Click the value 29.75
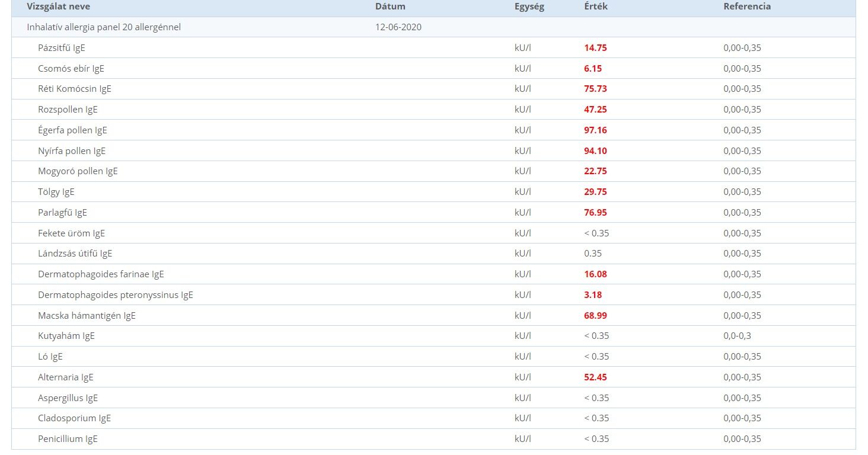This screenshot has height=455, width=868. (595, 192)
